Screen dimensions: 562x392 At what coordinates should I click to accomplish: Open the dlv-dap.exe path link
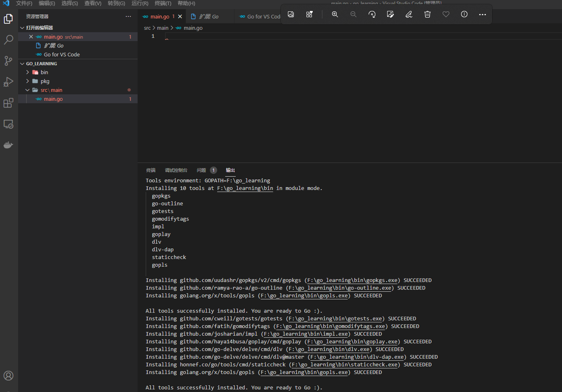click(x=357, y=357)
